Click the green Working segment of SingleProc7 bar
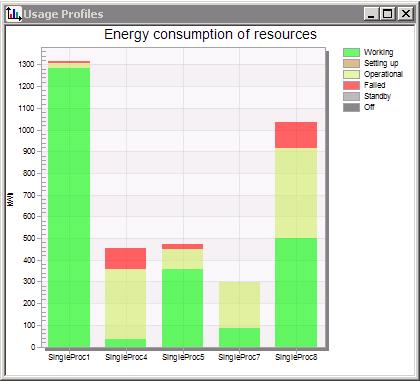This screenshot has height=381, width=420. pyautogui.click(x=239, y=337)
